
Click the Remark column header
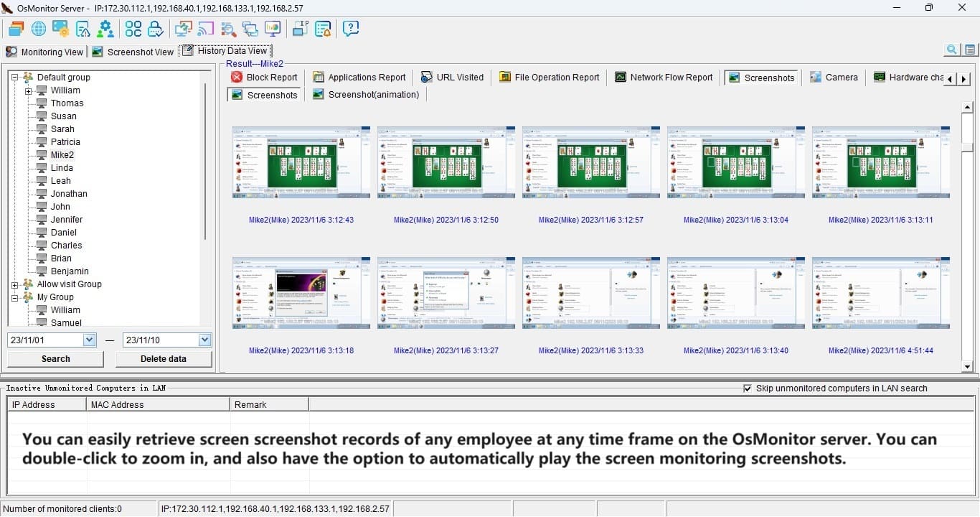[270, 405]
